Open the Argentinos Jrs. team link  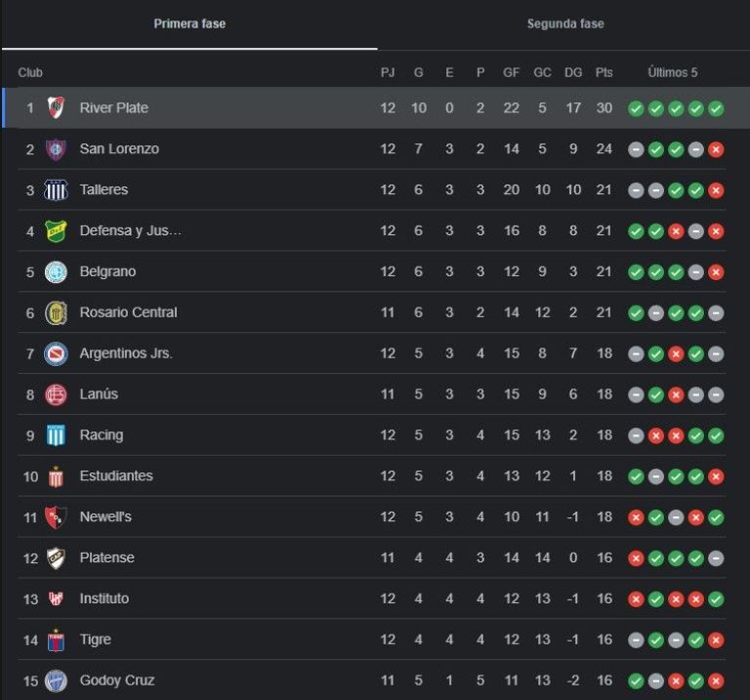(x=126, y=353)
